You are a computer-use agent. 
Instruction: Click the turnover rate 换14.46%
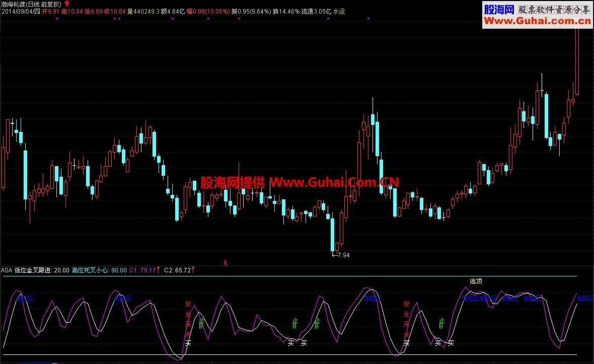pyautogui.click(x=286, y=12)
